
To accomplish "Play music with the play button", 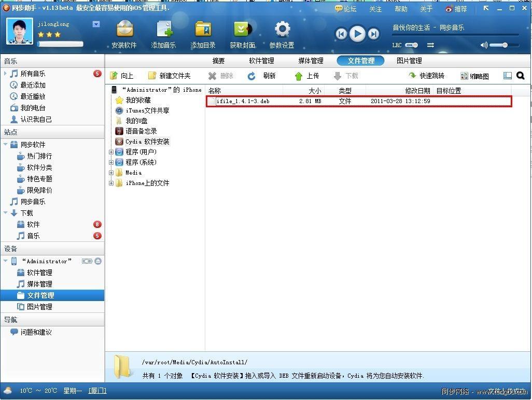I will (x=357, y=34).
